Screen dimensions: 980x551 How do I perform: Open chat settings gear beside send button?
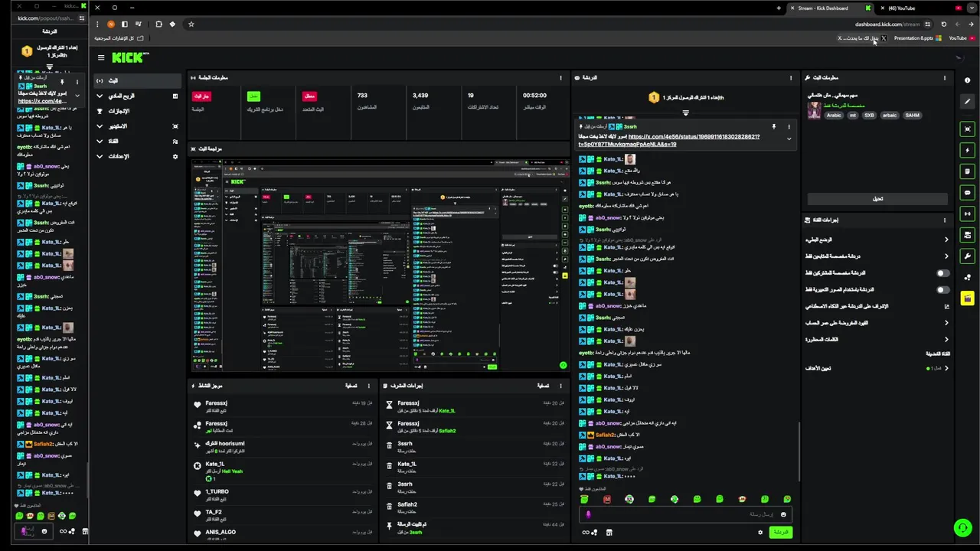click(x=760, y=532)
